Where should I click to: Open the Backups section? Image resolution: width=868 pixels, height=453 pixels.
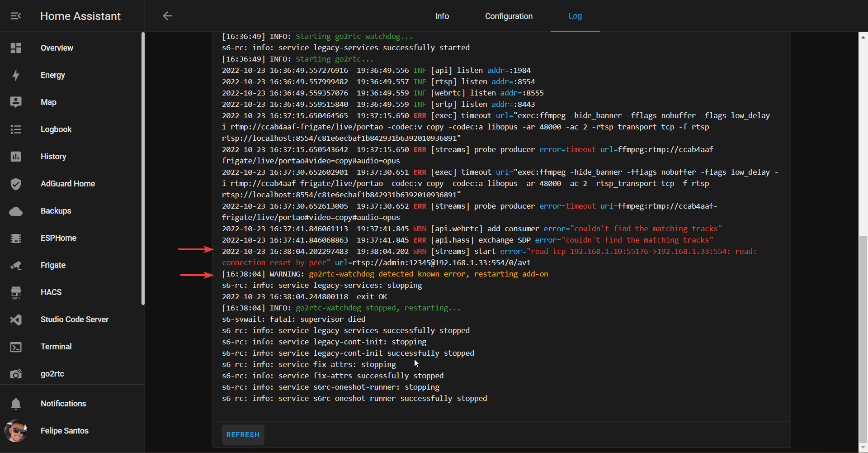coord(55,211)
